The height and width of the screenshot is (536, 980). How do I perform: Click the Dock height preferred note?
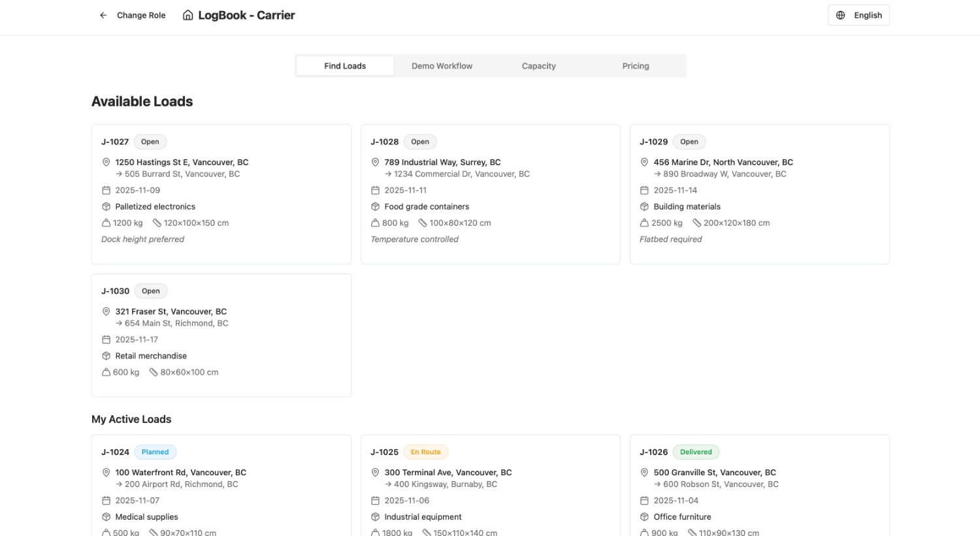(x=142, y=239)
